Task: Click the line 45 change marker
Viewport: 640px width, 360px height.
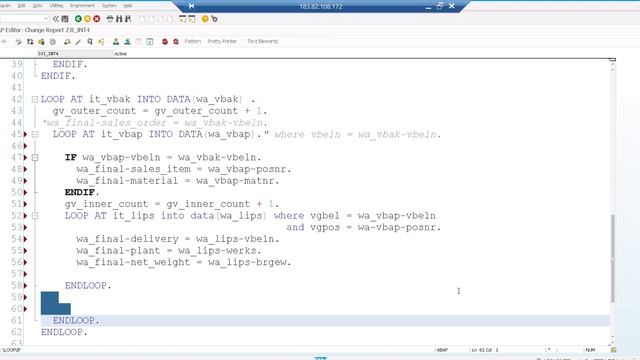Action: click(x=25, y=134)
